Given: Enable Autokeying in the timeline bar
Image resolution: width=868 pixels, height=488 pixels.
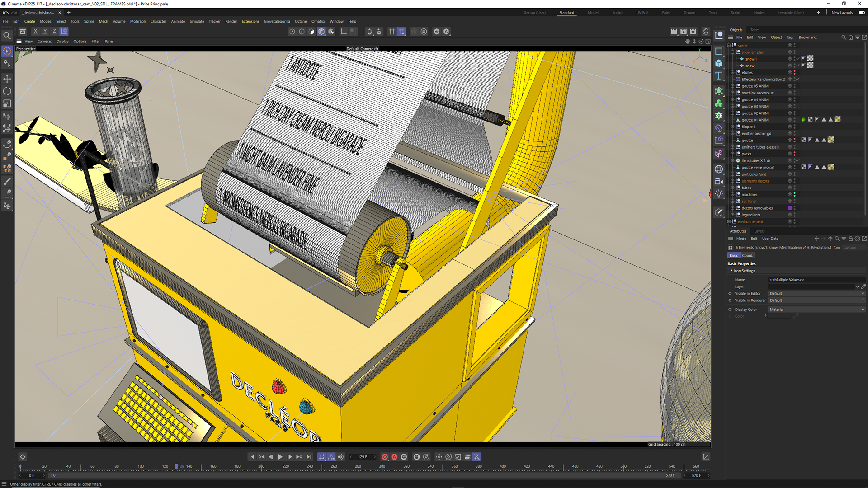Looking at the screenshot, I should (394, 457).
